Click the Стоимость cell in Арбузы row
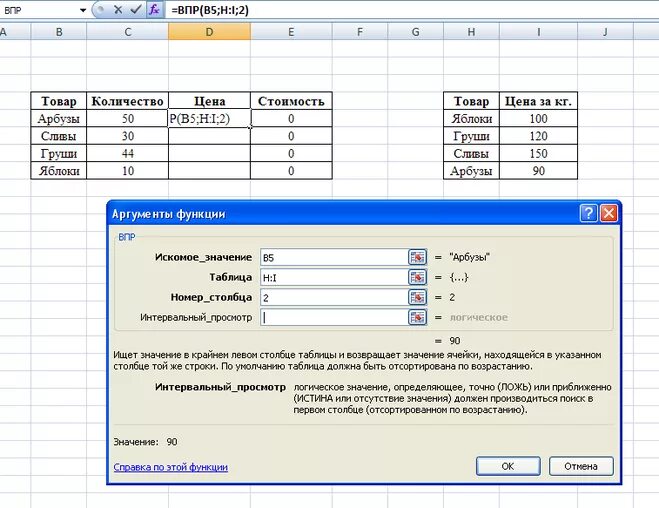Screen dimensions: 659x508 point(291,119)
